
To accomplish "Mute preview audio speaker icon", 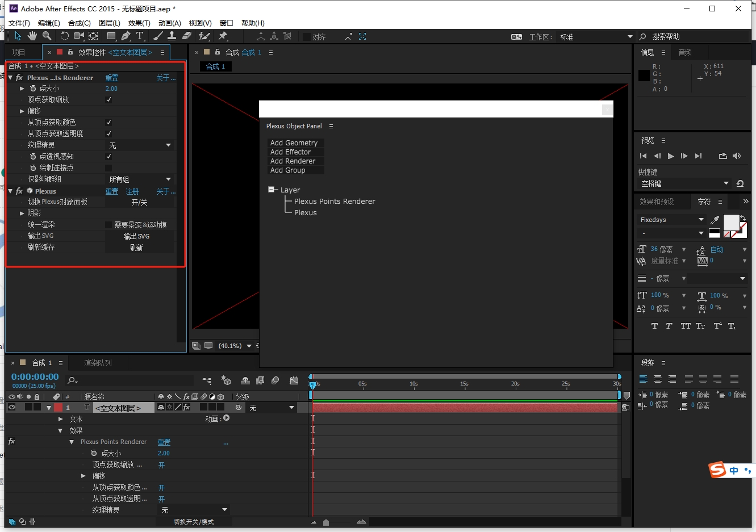I will point(737,156).
